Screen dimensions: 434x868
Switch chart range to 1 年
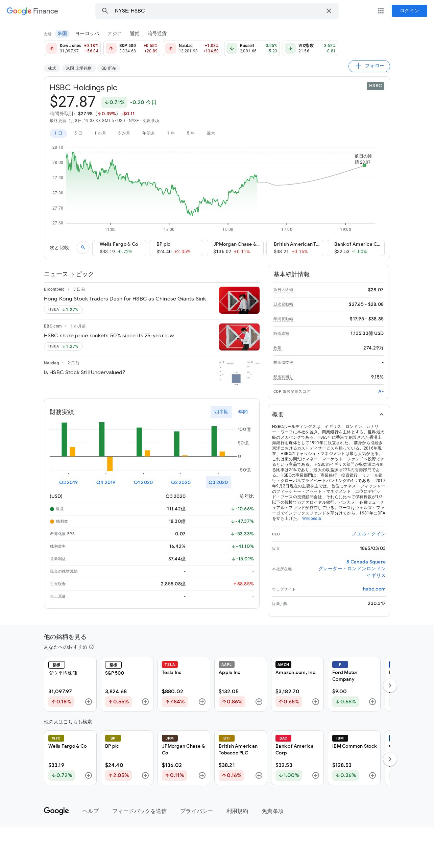coord(171,133)
